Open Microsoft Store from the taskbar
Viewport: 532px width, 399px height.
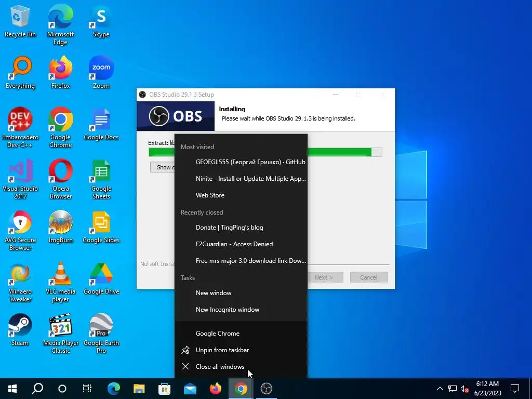164,389
